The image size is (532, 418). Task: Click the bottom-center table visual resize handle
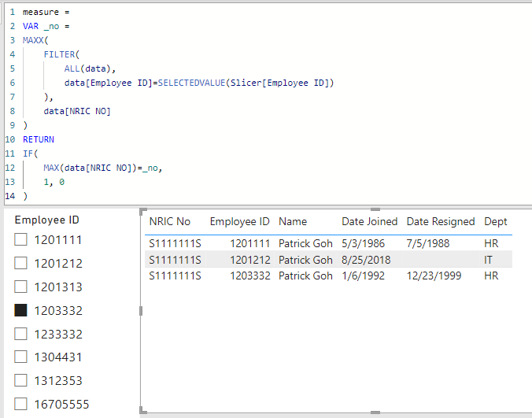375,412
